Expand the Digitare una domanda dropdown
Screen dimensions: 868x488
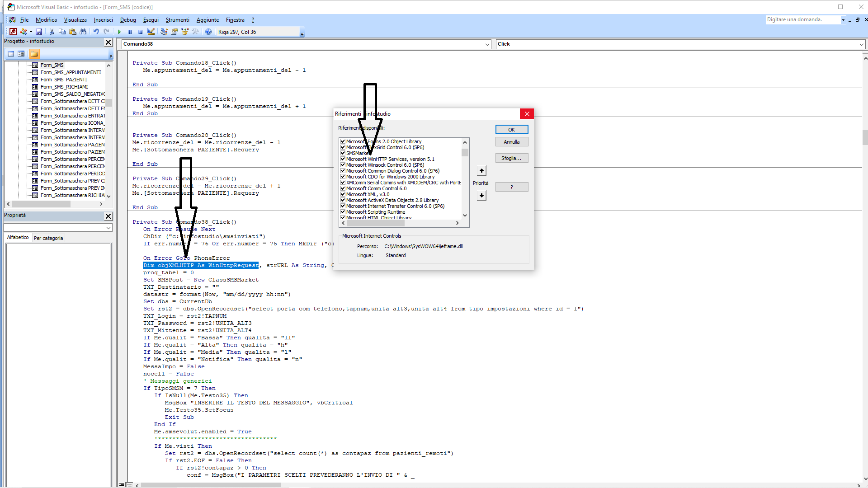[844, 19]
